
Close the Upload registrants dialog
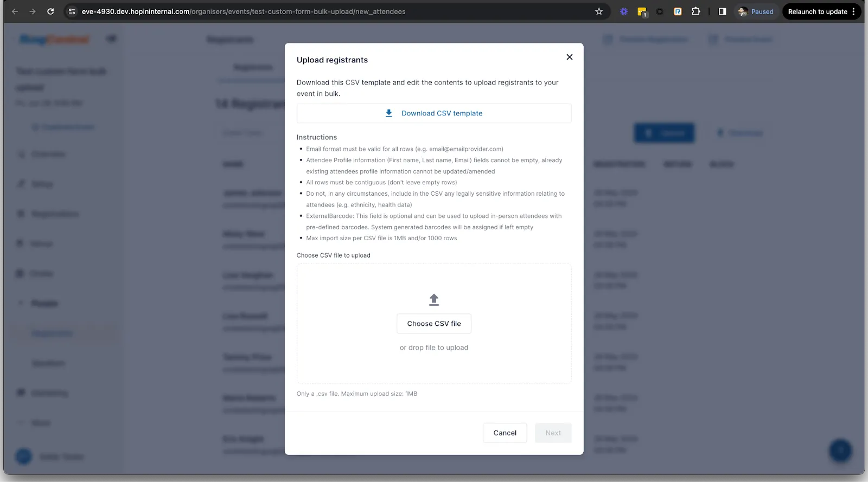pyautogui.click(x=569, y=57)
